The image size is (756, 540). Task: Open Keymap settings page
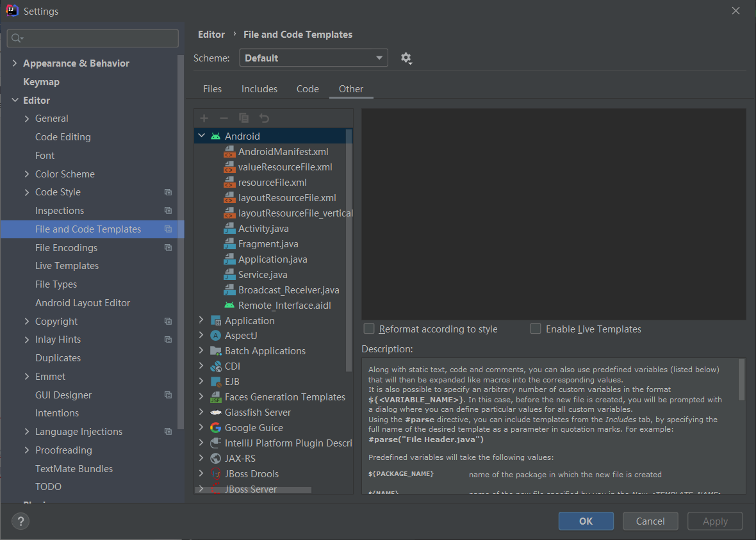[x=42, y=82]
